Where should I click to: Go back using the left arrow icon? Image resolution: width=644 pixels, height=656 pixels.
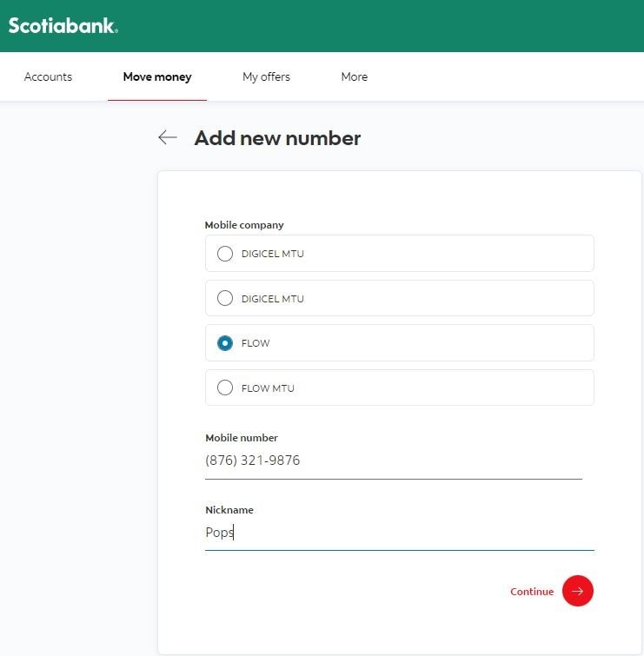point(168,137)
